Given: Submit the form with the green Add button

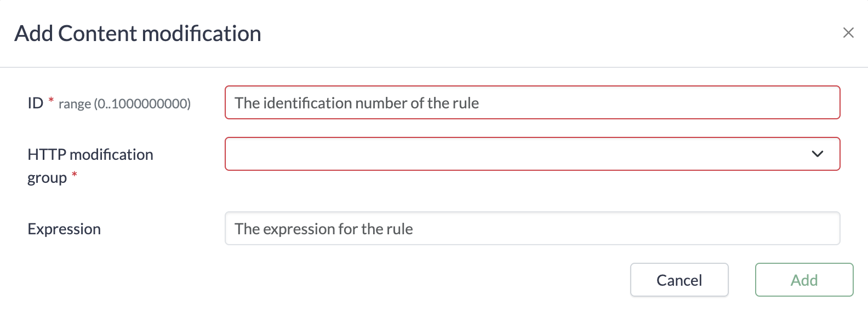Looking at the screenshot, I should 804,280.
